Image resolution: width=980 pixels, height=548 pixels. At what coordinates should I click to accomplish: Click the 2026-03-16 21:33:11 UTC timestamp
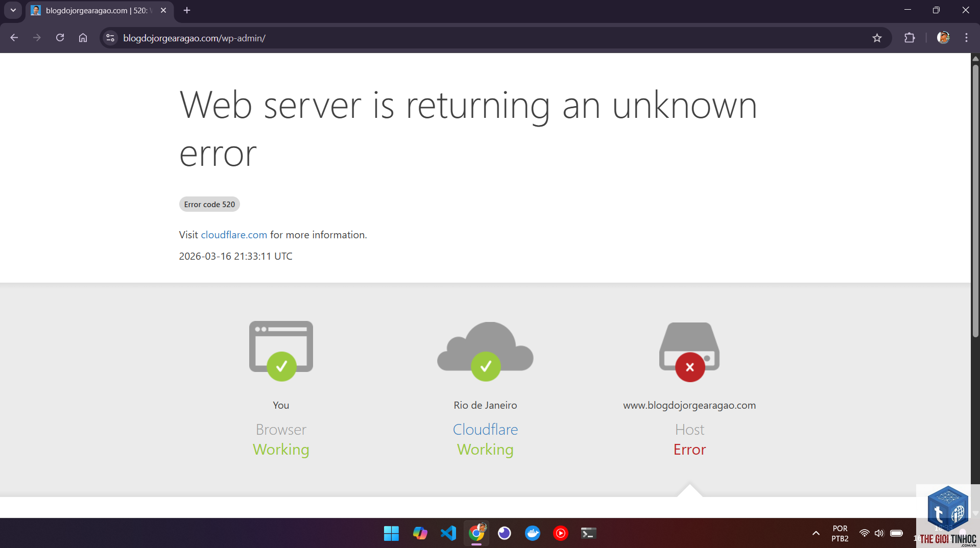235,256
